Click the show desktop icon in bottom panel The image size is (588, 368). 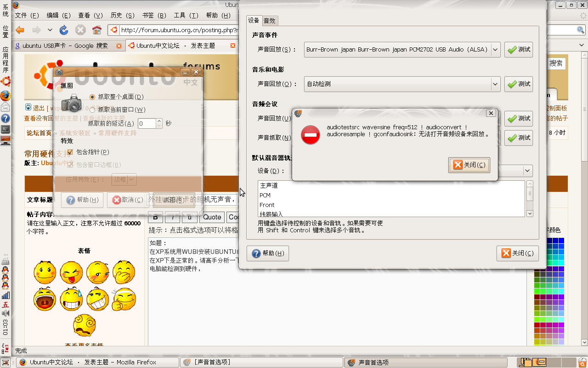click(6, 362)
